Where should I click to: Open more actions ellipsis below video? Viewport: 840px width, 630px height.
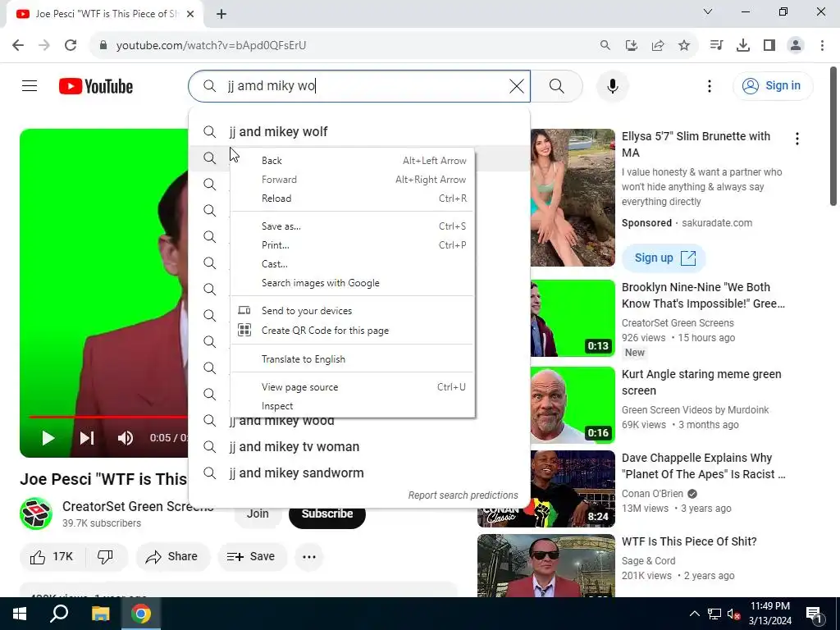[309, 557]
